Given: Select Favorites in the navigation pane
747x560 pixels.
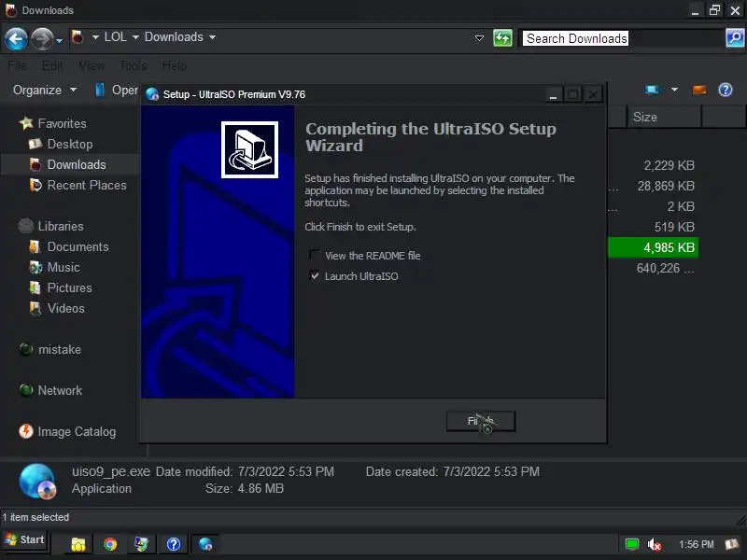Looking at the screenshot, I should 62,123.
